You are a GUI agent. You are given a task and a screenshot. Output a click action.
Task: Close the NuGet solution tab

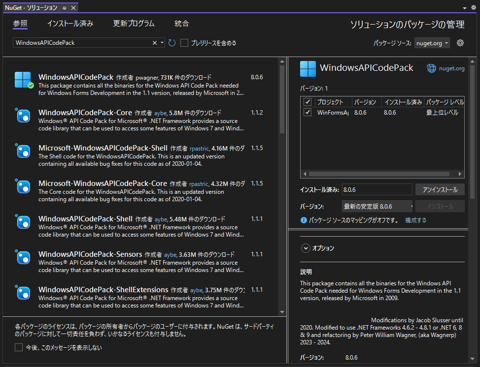74,8
